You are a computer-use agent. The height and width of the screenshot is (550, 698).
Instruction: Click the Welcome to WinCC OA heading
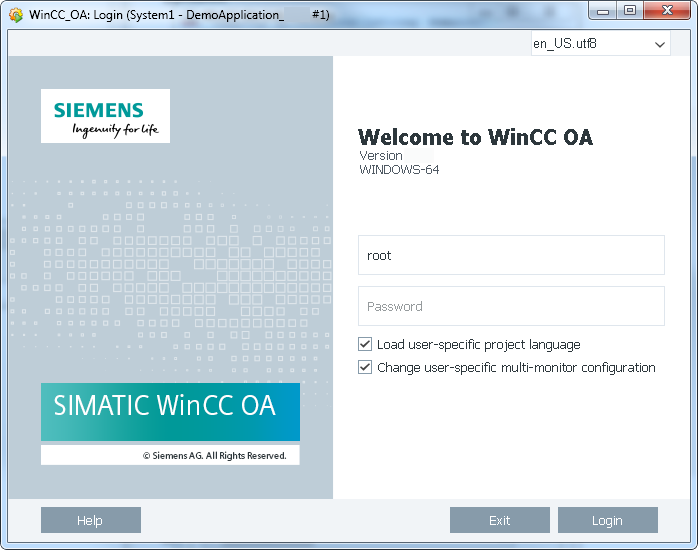point(475,138)
